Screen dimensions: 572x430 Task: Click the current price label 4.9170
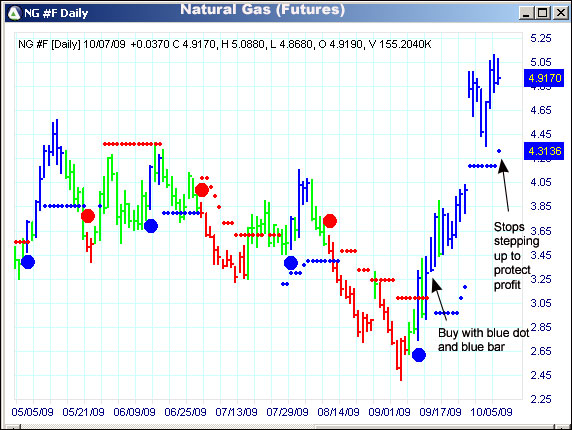click(x=544, y=78)
